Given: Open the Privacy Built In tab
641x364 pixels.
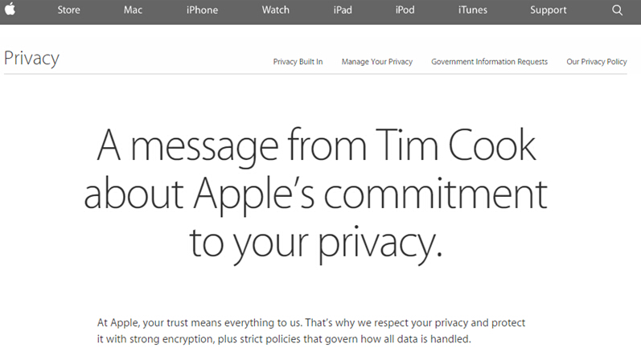Looking at the screenshot, I should click(x=298, y=62).
